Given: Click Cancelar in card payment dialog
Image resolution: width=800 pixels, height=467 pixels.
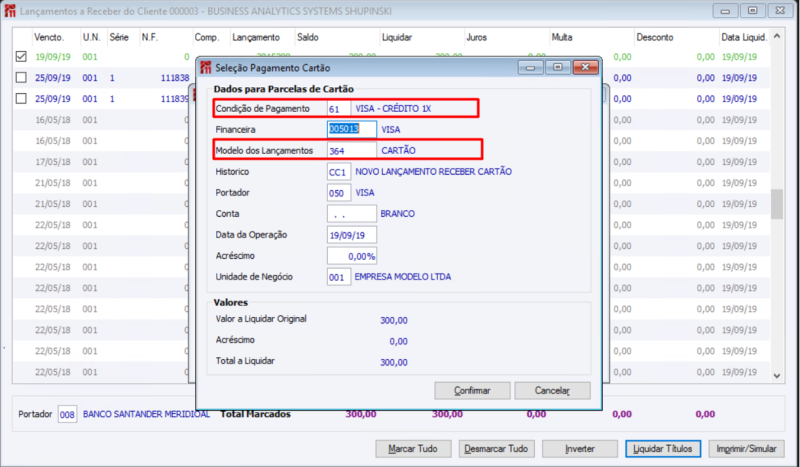Looking at the screenshot, I should click(x=552, y=390).
